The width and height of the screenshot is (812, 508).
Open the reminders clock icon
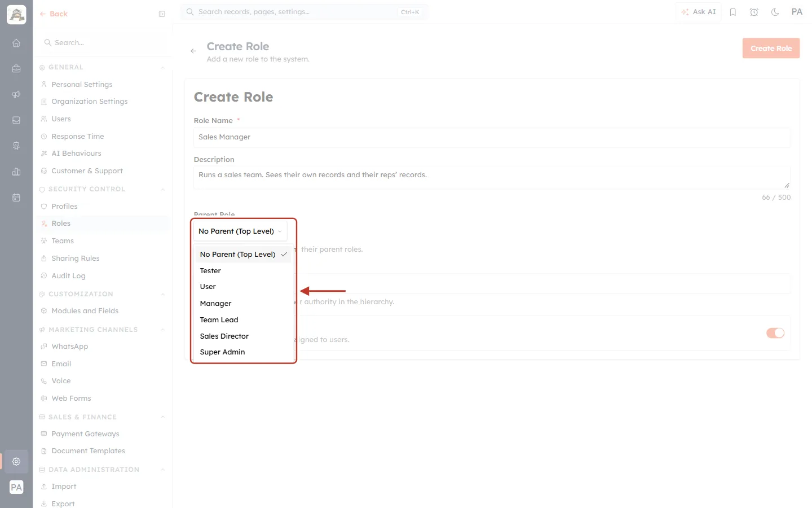point(754,12)
